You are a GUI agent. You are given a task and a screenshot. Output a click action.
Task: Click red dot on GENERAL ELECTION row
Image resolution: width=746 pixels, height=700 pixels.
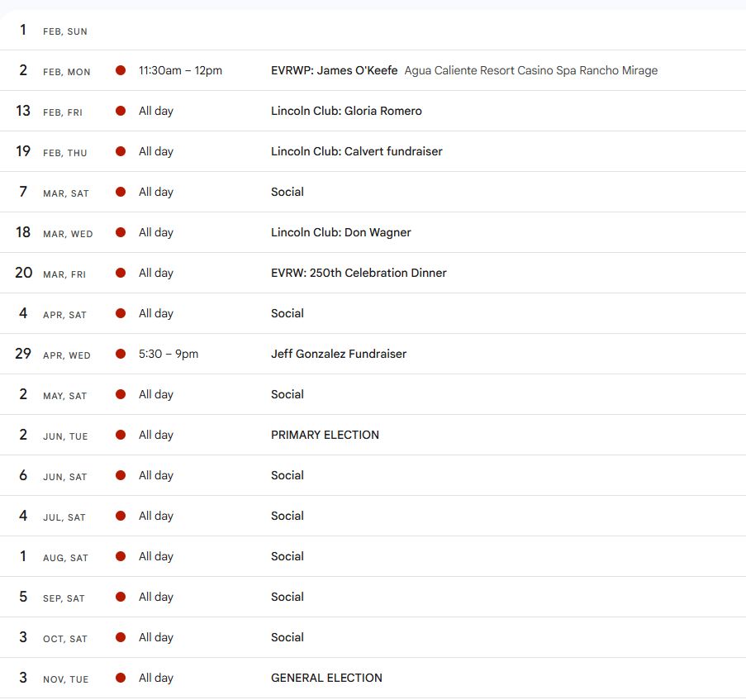121,679
